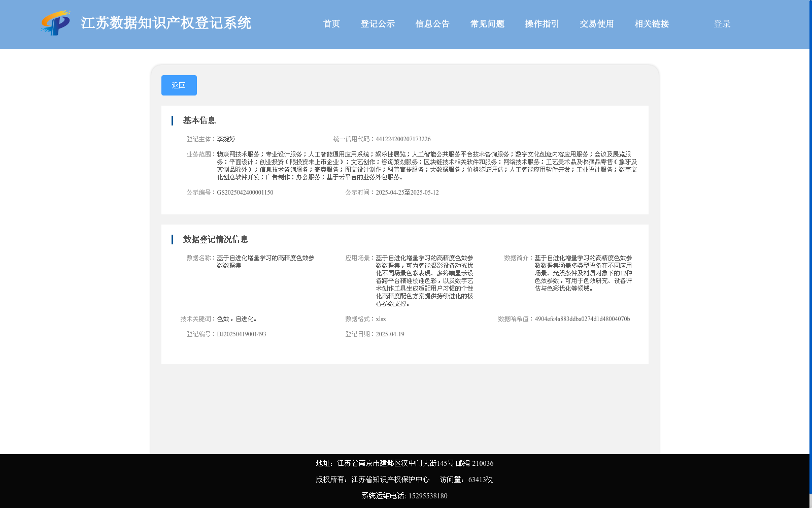Select the registrant name 李婉婷
812x508 pixels.
pos(226,139)
